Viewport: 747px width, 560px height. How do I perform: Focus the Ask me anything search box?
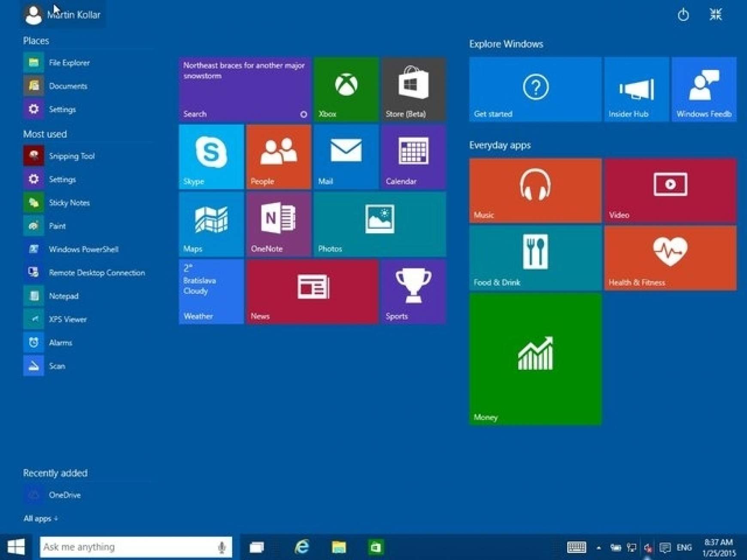(x=136, y=547)
